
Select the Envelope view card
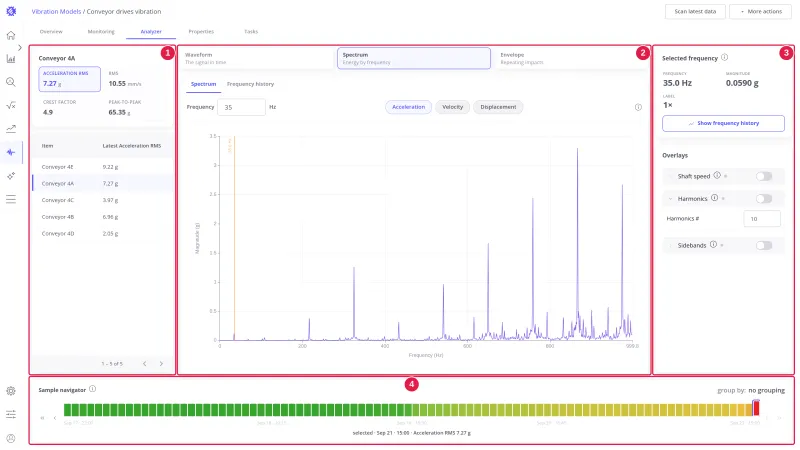click(x=571, y=58)
